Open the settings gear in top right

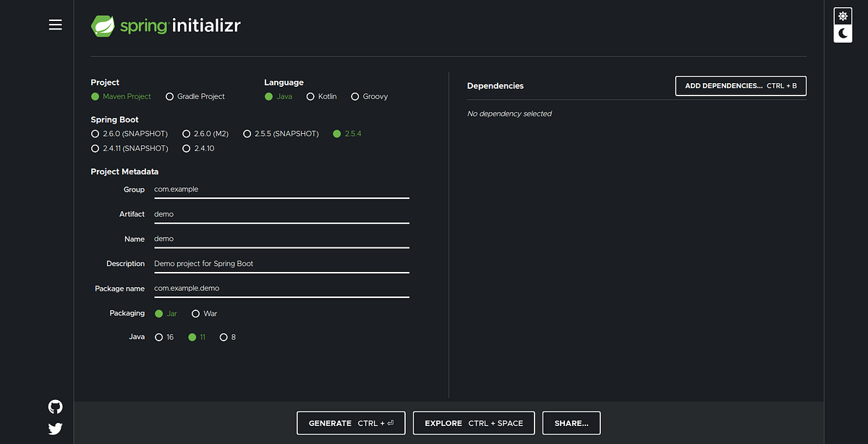click(x=842, y=14)
